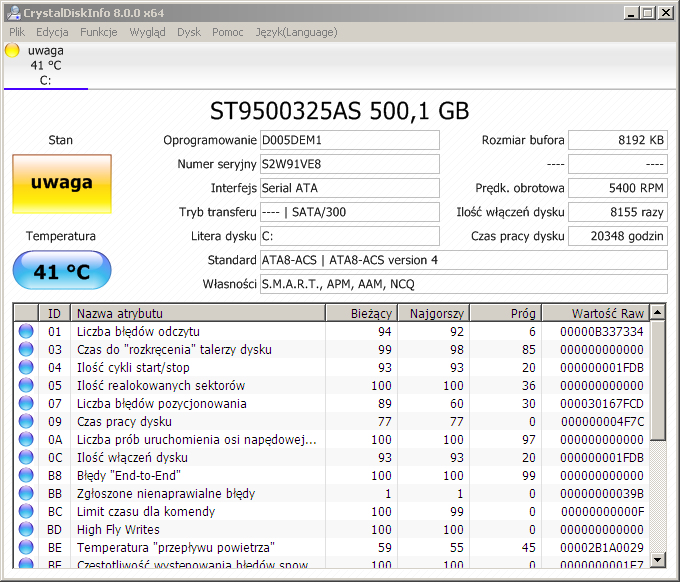Screen dimensions: 680x582
Task: Click the buffer size field 8192 KB
Action: point(618,140)
